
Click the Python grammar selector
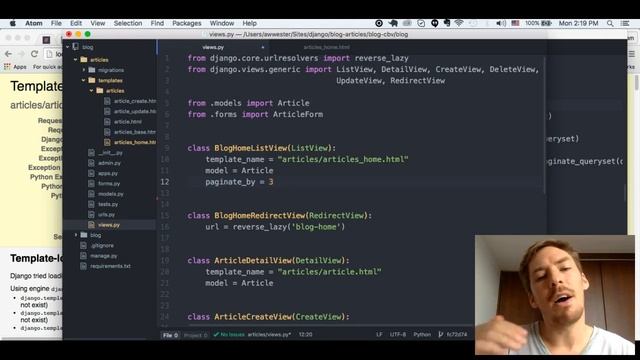point(422,334)
